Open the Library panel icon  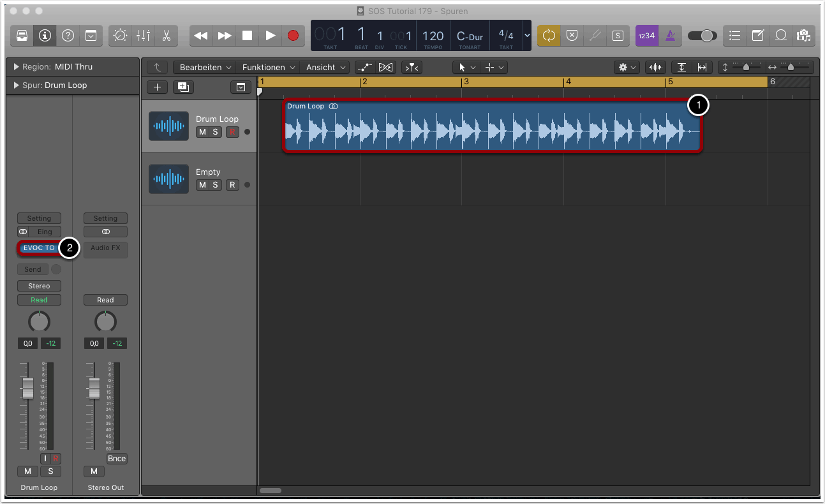22,36
